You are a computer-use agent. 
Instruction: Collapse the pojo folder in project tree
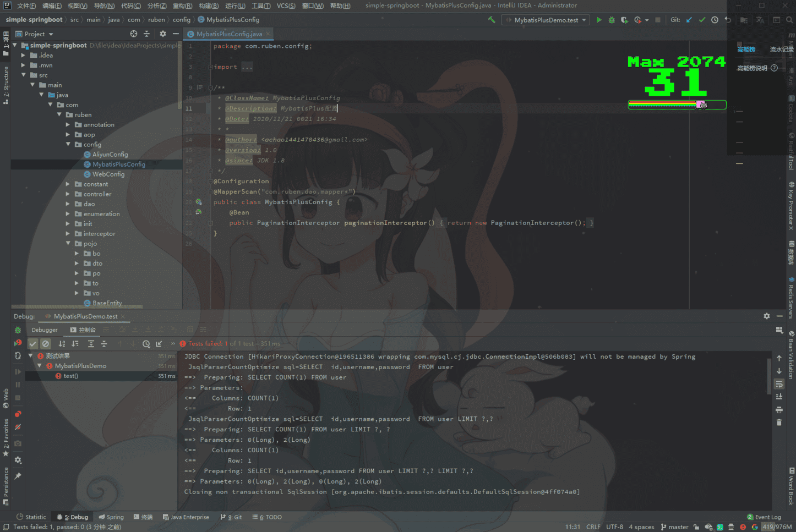point(68,244)
